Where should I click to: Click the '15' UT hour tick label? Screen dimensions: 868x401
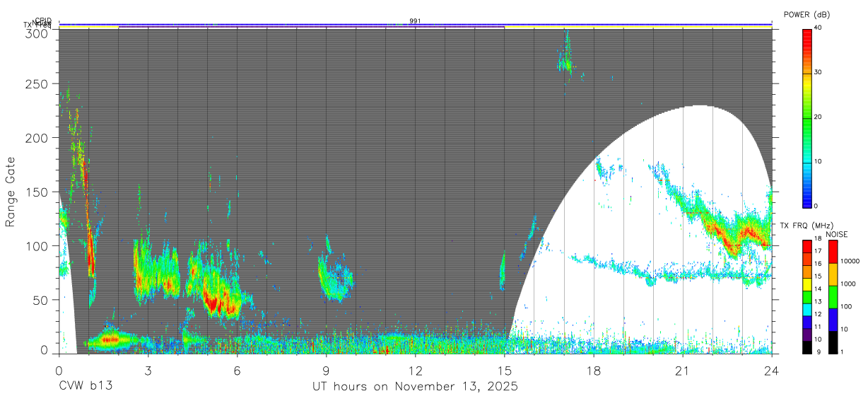click(x=504, y=371)
